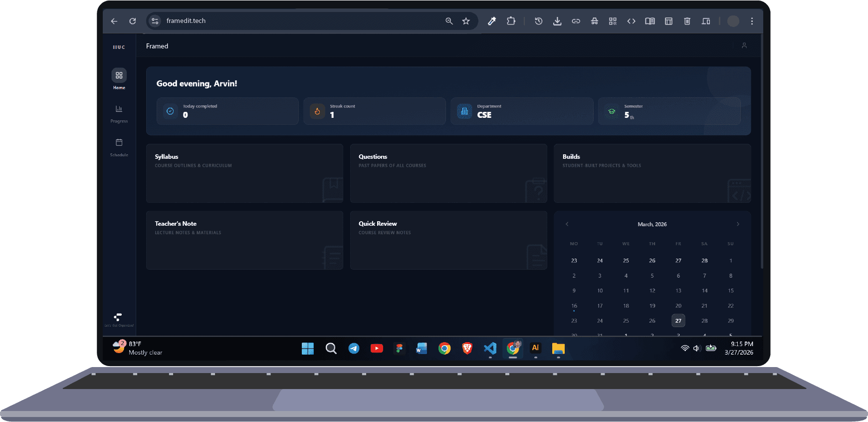Open the incognito hat-and-glasses icon
This screenshot has height=422, width=868.
594,21
